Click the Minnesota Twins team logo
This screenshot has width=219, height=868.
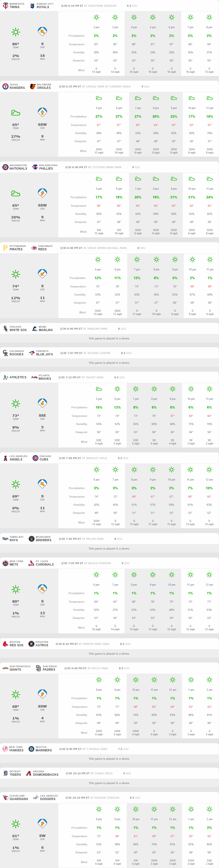[x=5, y=6]
